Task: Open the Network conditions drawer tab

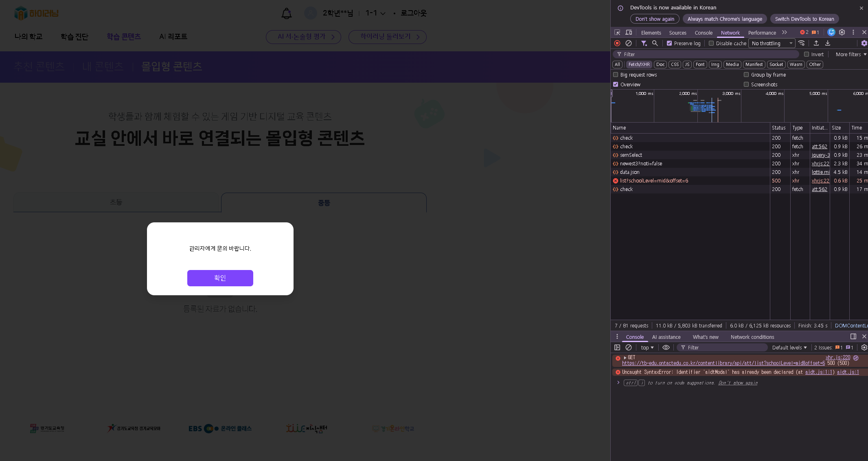Action: click(x=752, y=337)
